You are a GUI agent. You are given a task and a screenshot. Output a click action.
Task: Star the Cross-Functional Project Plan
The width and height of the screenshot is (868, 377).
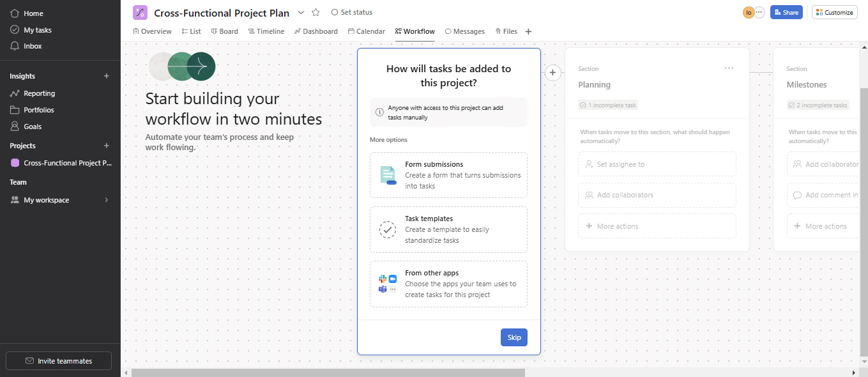pyautogui.click(x=316, y=13)
